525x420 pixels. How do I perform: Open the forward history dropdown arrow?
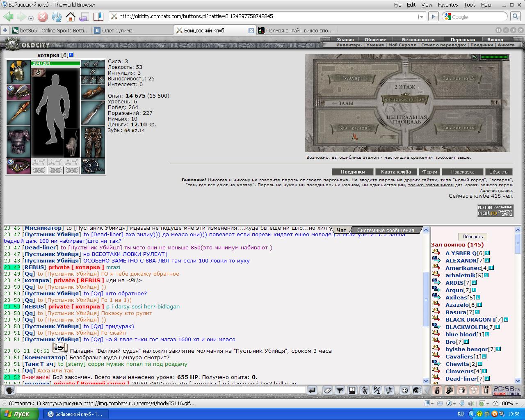(31, 18)
